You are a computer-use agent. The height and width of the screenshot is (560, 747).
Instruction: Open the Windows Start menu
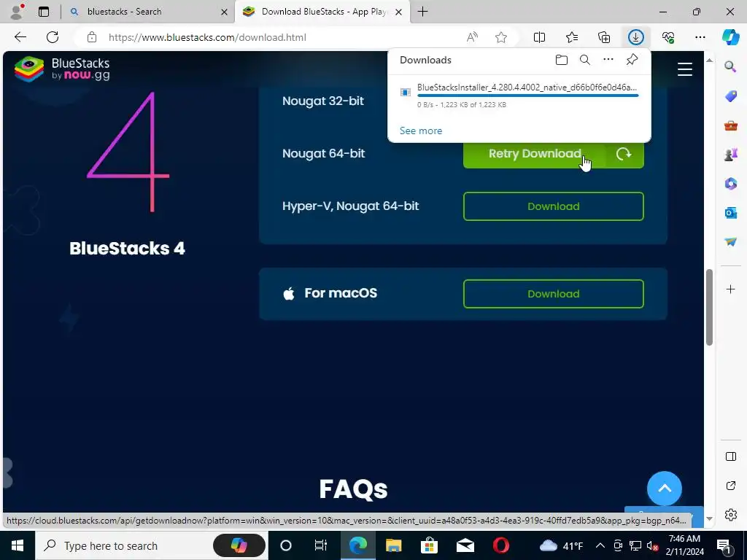(x=18, y=545)
